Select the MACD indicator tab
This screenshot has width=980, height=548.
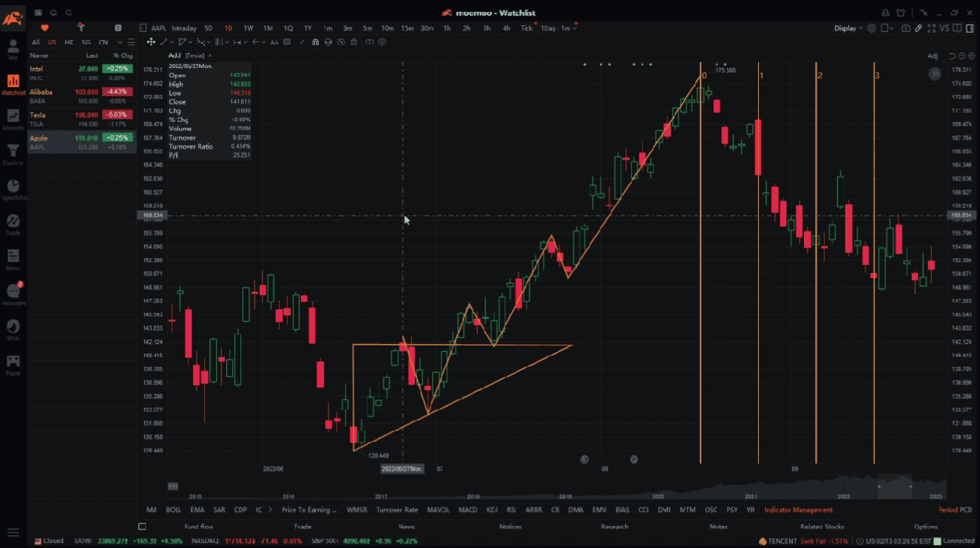(467, 510)
